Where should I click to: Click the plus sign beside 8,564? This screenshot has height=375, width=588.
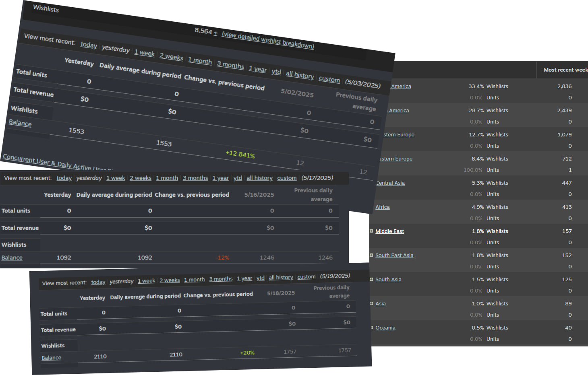(x=215, y=33)
